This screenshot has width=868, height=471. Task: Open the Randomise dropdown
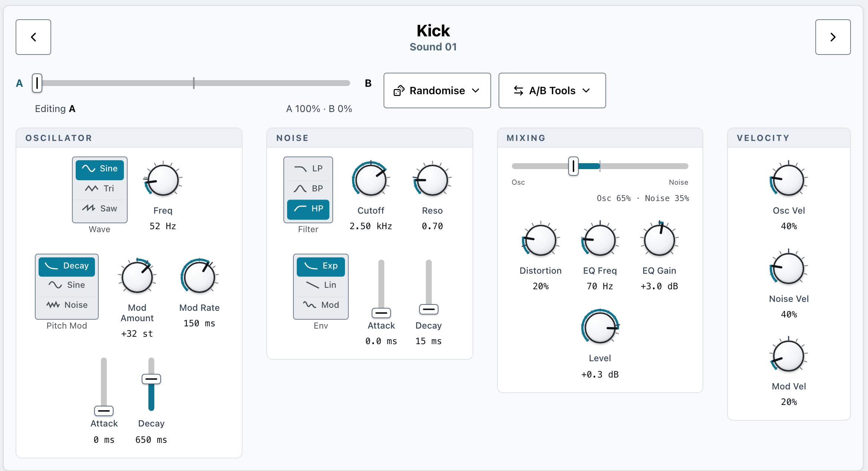(437, 90)
